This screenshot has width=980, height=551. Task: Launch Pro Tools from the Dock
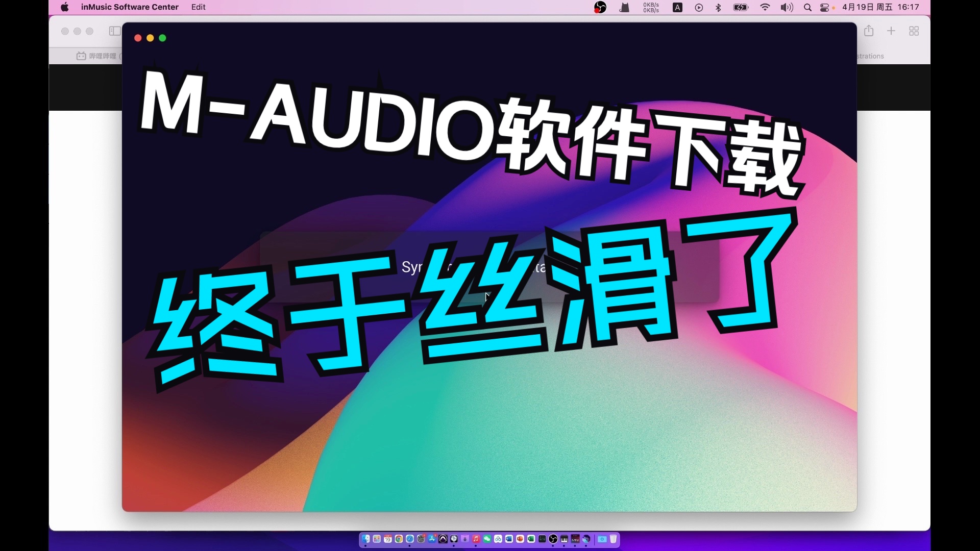[443, 539]
